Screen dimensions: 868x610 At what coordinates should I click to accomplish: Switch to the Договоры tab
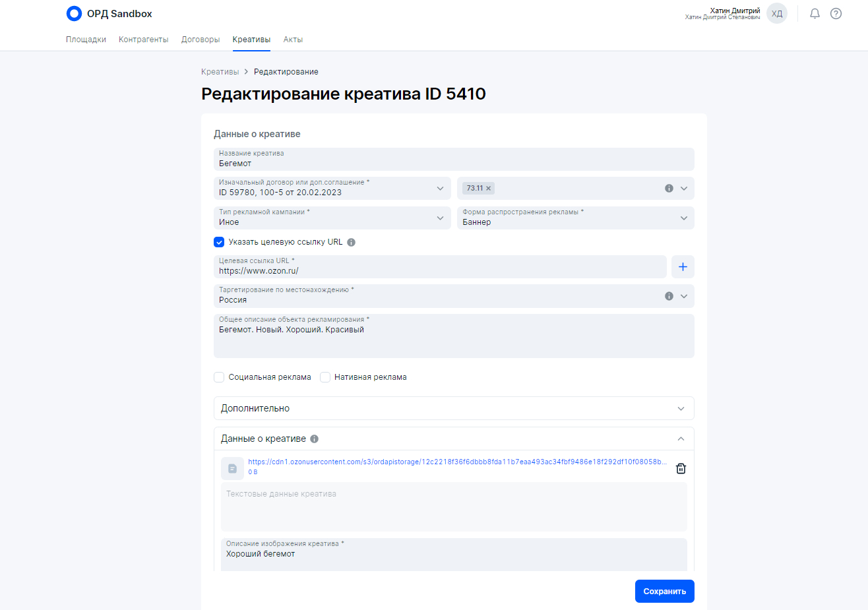coord(201,40)
